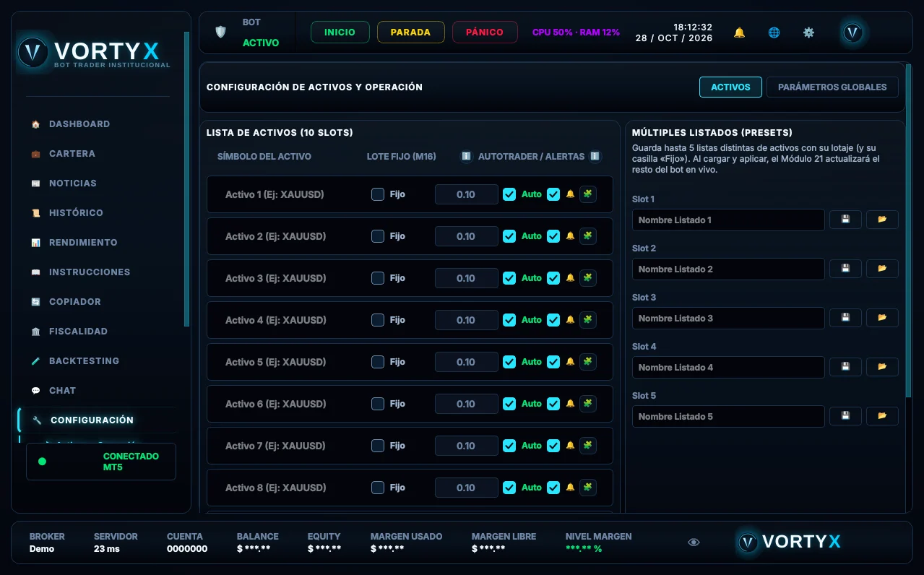Select the ACTIVOS tab
The height and width of the screenshot is (575, 924).
(x=730, y=87)
